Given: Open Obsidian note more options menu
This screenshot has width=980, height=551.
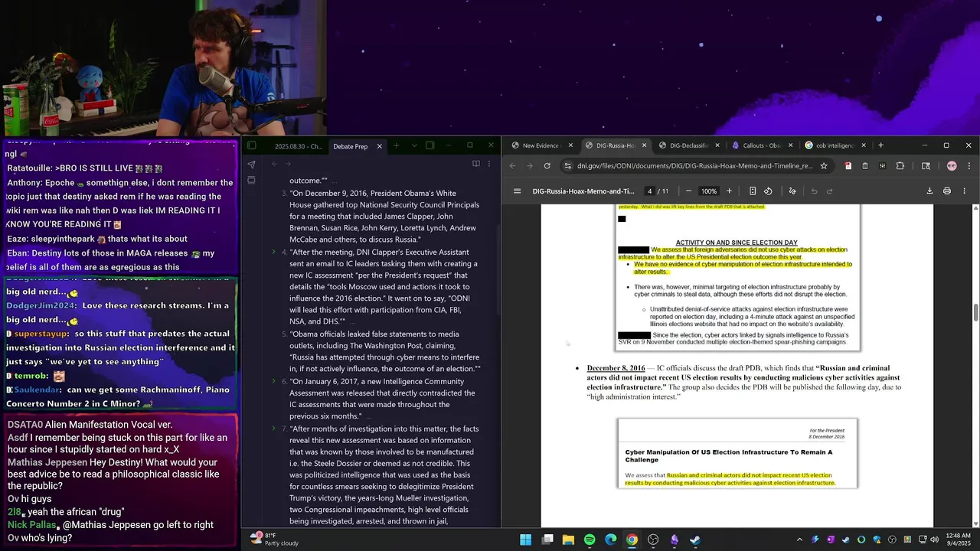Looking at the screenshot, I should [x=489, y=164].
